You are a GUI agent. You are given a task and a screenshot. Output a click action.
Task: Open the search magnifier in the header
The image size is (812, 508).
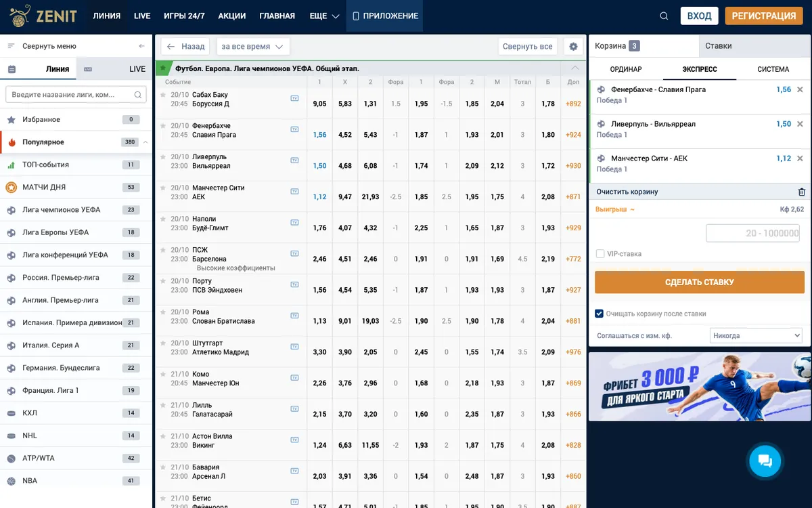[x=664, y=16]
